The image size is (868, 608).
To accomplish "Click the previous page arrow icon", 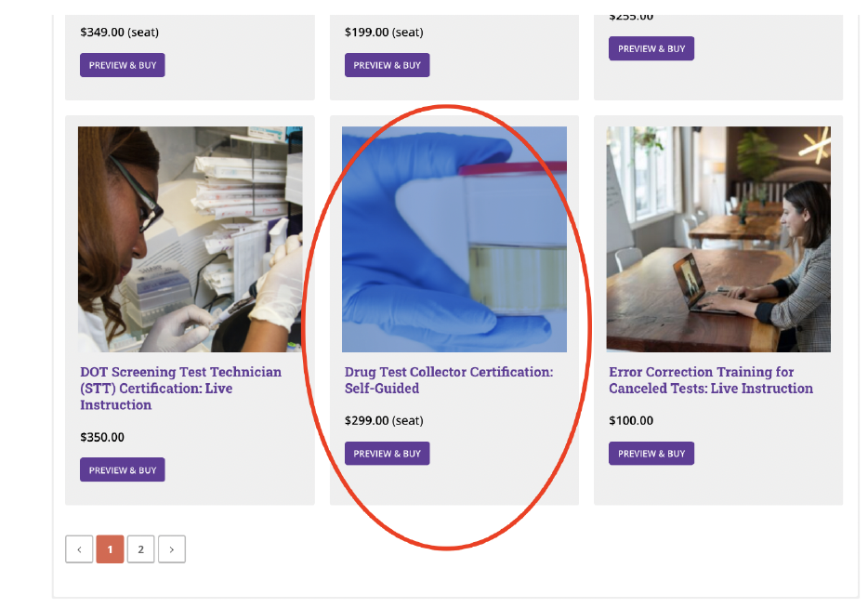I will [79, 549].
